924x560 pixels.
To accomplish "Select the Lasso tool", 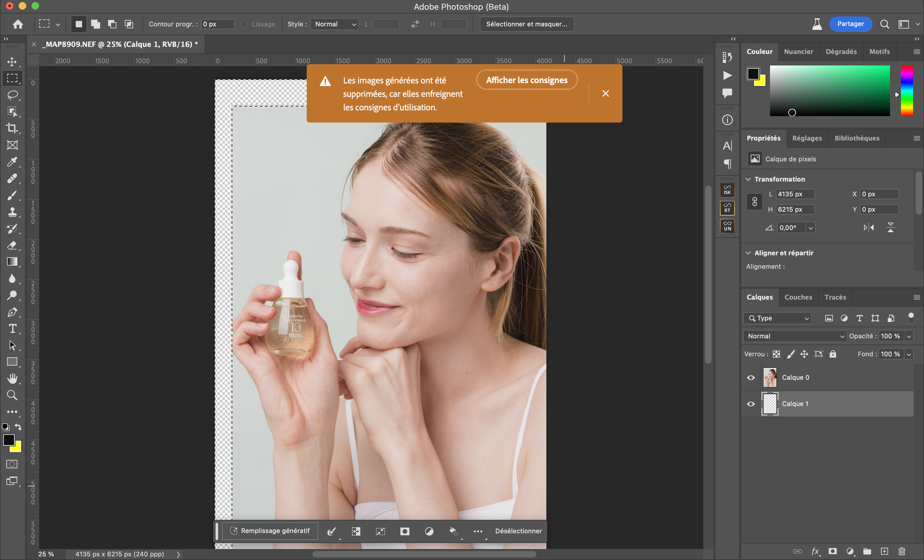I will click(x=12, y=95).
